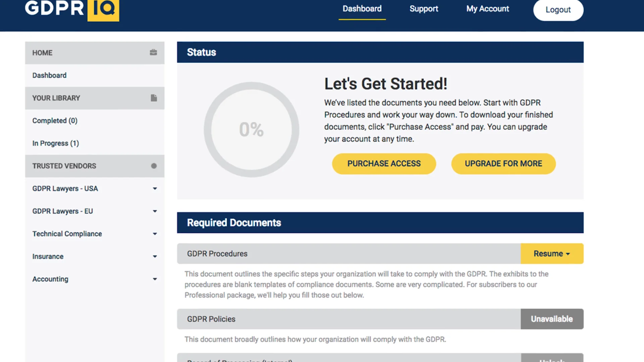The image size is (644, 362).
Task: Click the GDPR IQ logo
Action: [x=72, y=10]
